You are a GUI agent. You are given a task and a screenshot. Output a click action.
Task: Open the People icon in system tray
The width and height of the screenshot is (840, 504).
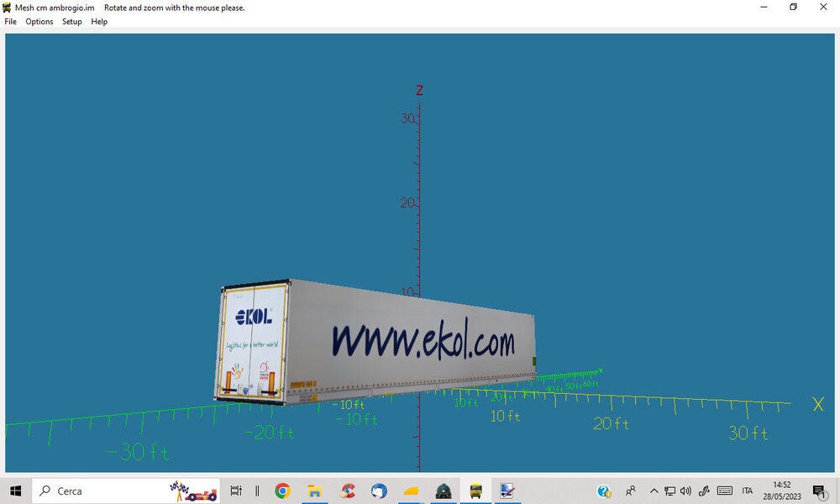[631, 491]
